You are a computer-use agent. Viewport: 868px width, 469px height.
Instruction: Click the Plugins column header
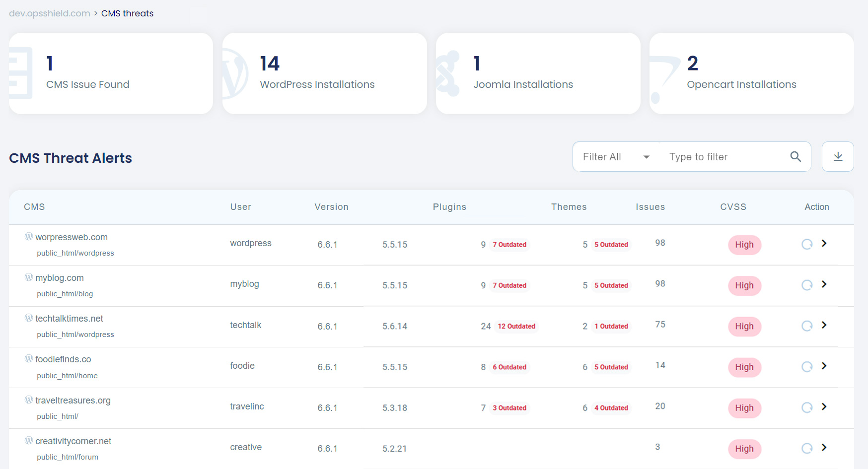click(x=450, y=207)
